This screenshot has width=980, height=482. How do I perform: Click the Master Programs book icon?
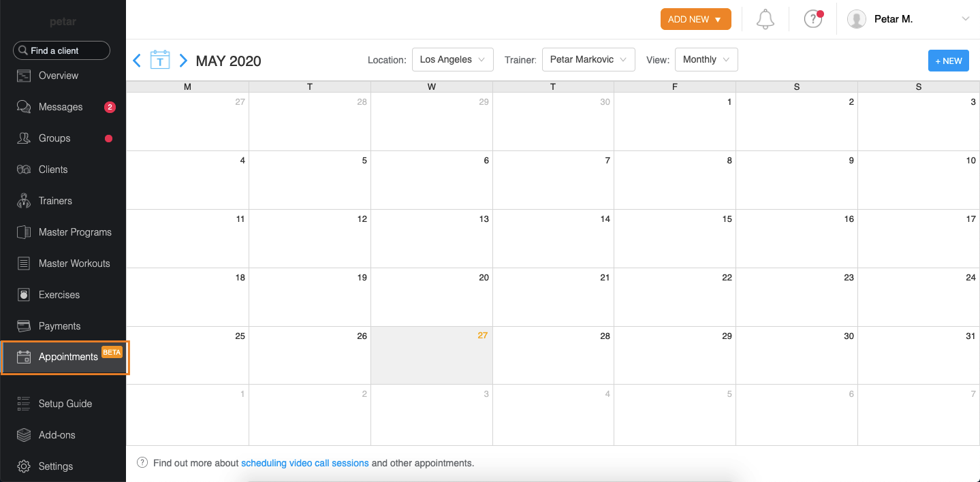24,232
